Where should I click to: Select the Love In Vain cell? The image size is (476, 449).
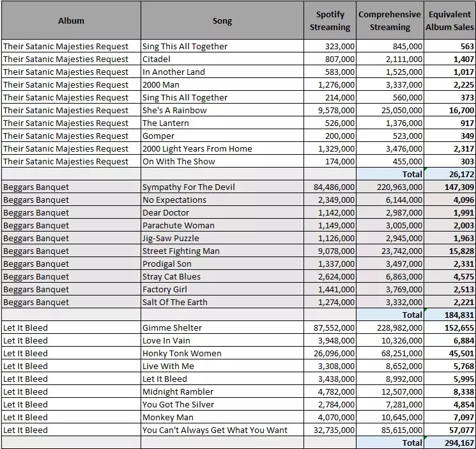222,340
